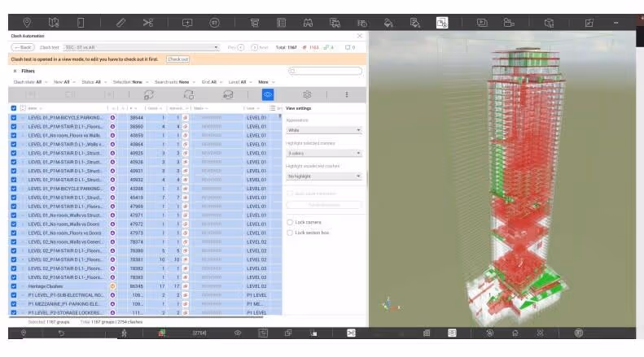Select the ruler measurement tool

[x=120, y=23]
